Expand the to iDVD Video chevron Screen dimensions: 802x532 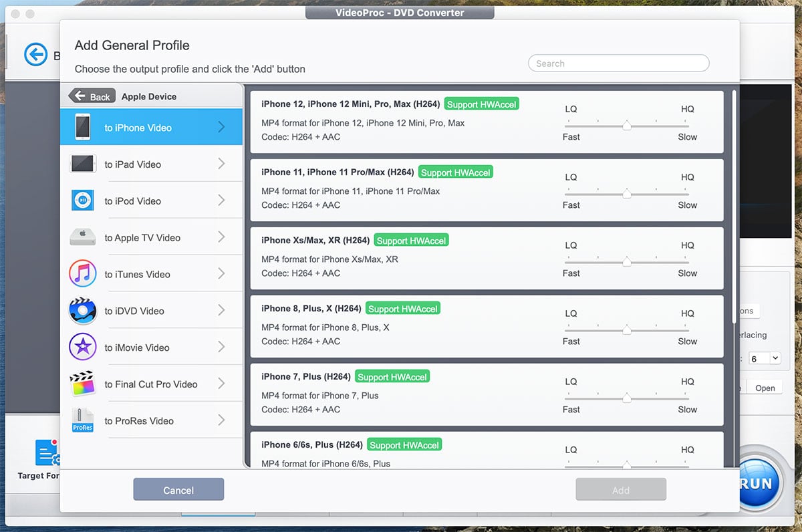(x=221, y=311)
